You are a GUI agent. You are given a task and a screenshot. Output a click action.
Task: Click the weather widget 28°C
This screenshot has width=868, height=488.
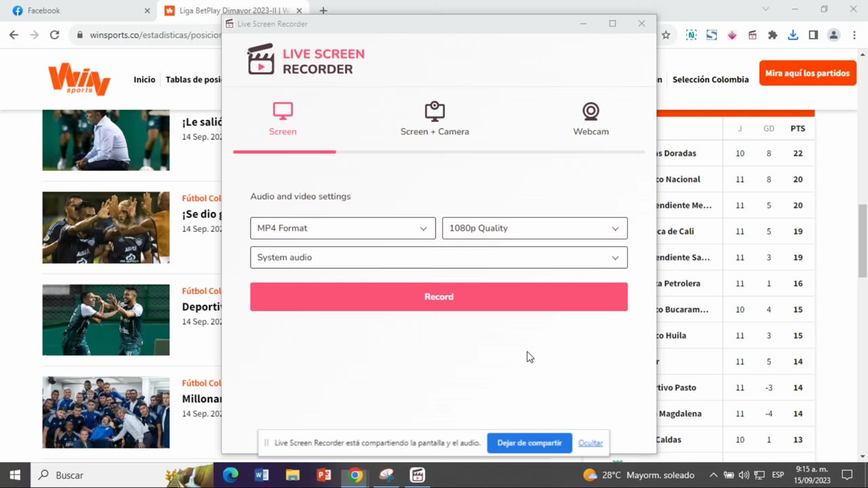tap(639, 475)
